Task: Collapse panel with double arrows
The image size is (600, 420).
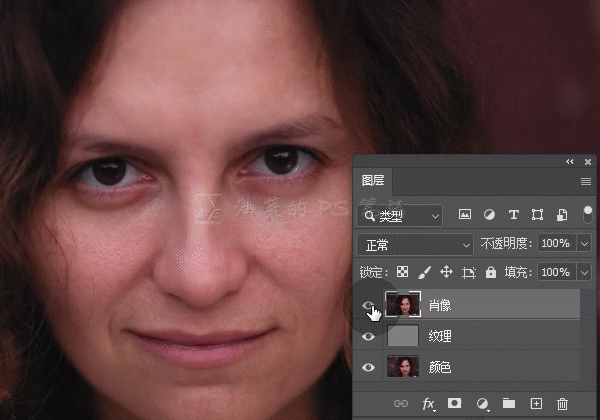Action: click(x=570, y=162)
